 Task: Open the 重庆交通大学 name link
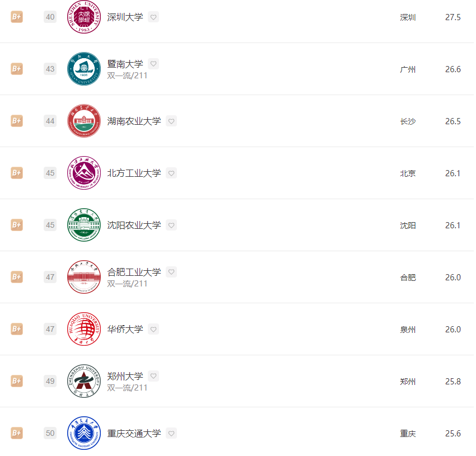pyautogui.click(x=134, y=433)
